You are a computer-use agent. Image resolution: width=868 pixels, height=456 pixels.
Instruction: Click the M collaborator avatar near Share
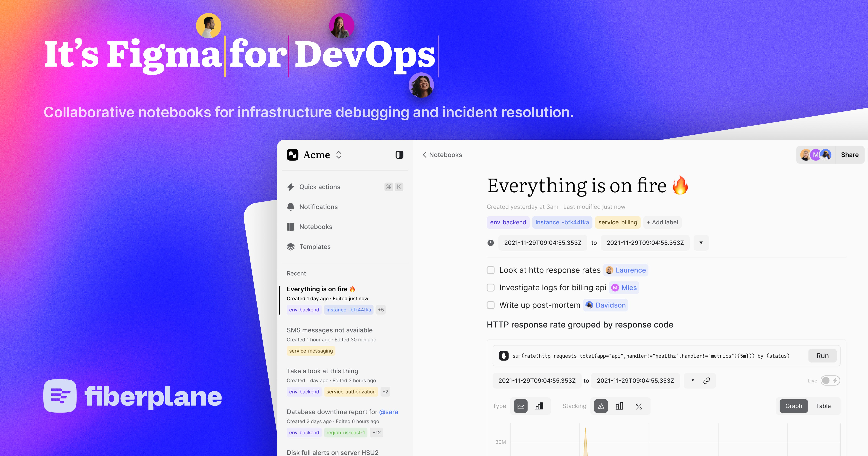click(x=815, y=155)
